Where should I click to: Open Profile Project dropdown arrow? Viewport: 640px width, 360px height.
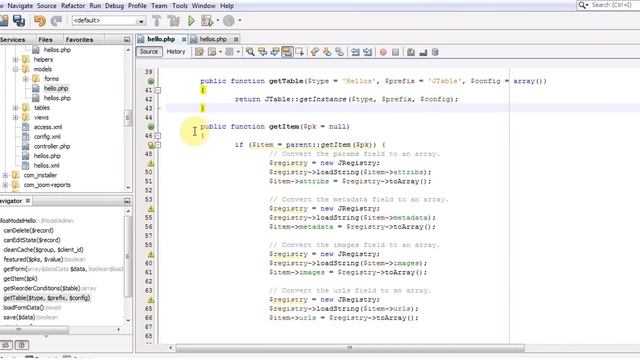point(240,20)
